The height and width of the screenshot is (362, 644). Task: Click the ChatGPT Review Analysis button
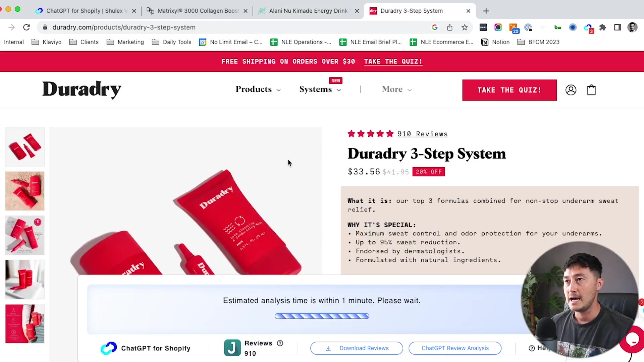(x=455, y=348)
